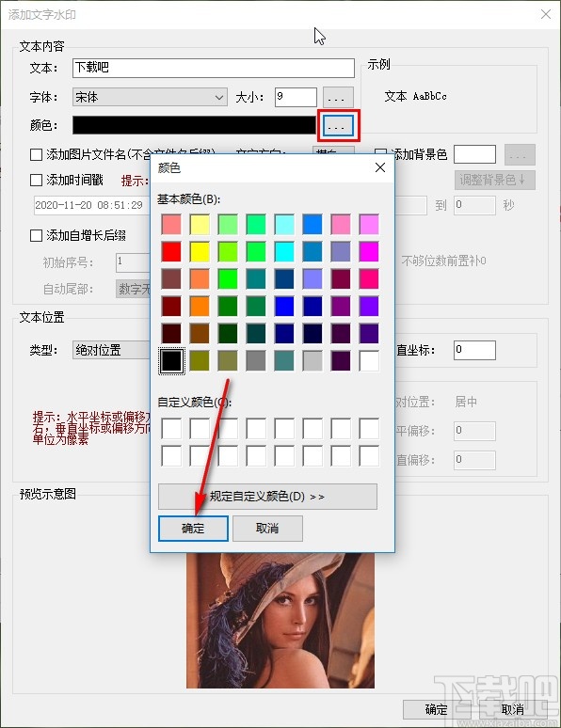Click main window 取消 button at bottom
This screenshot has height=728, width=561.
coord(513,709)
